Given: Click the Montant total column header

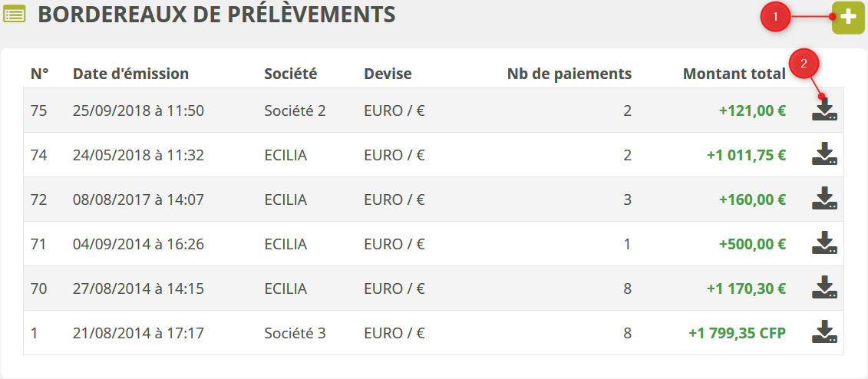Looking at the screenshot, I should [734, 74].
